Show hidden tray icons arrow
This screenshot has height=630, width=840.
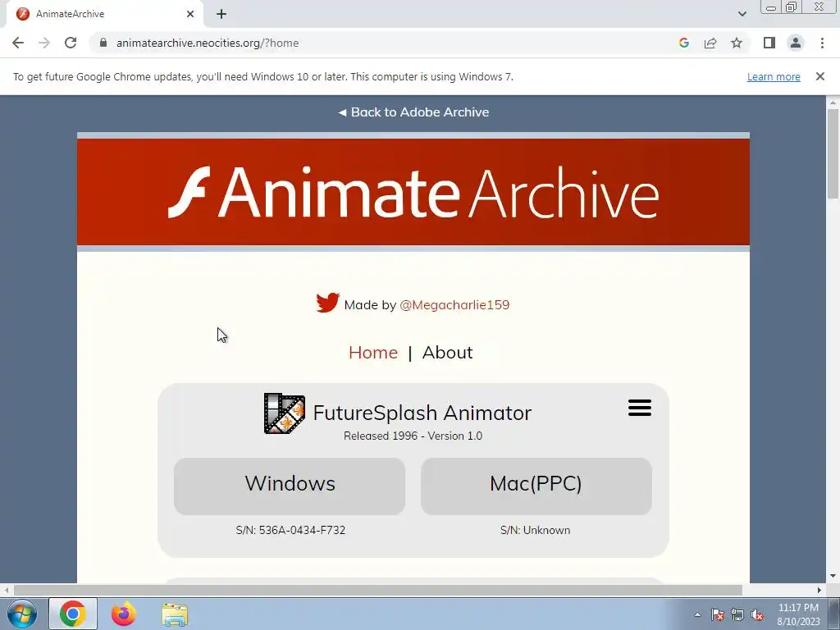tap(697, 614)
